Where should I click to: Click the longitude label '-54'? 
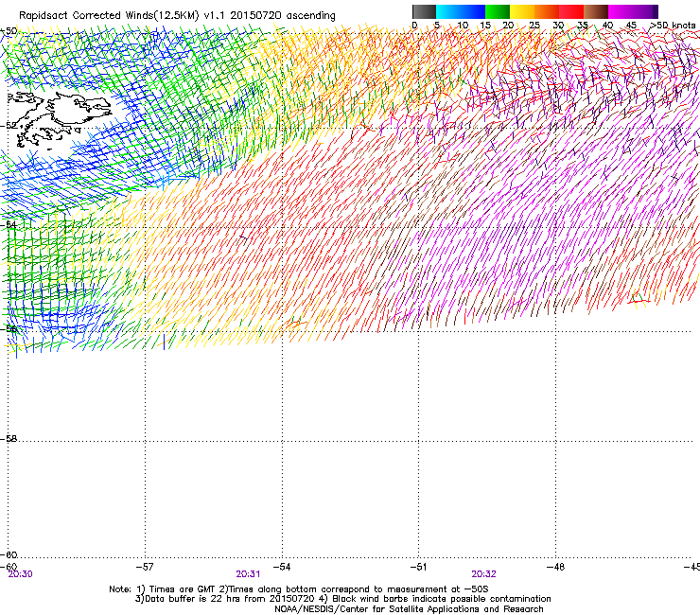coord(282,567)
